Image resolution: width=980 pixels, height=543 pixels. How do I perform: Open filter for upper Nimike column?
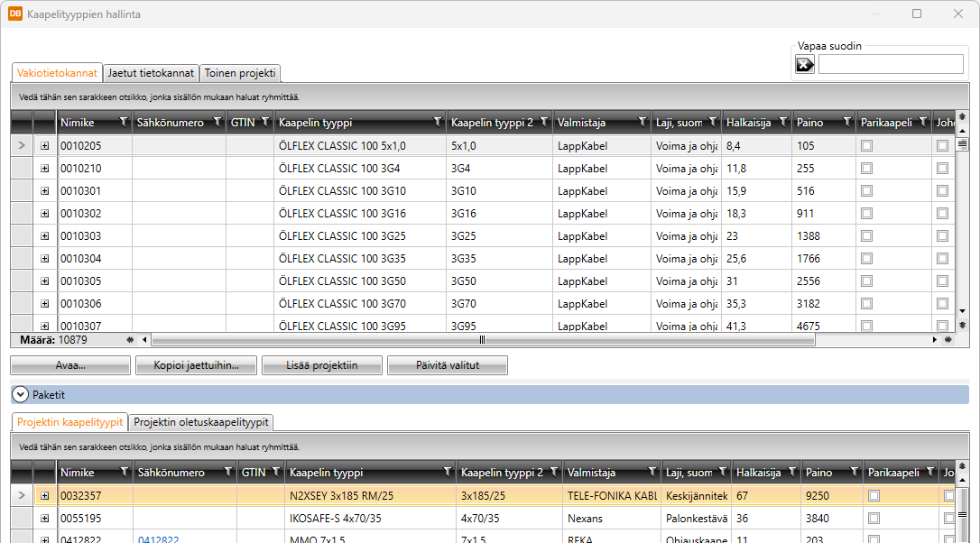pos(124,122)
